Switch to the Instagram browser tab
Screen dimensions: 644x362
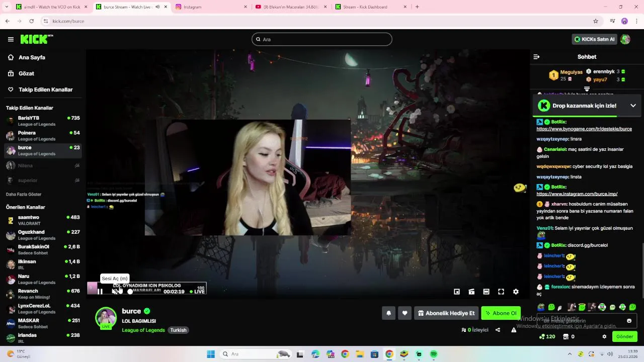pos(210,7)
